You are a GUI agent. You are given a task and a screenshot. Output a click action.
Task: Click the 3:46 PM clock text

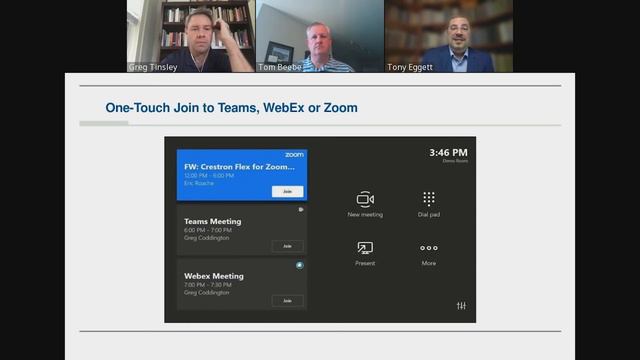coord(448,153)
